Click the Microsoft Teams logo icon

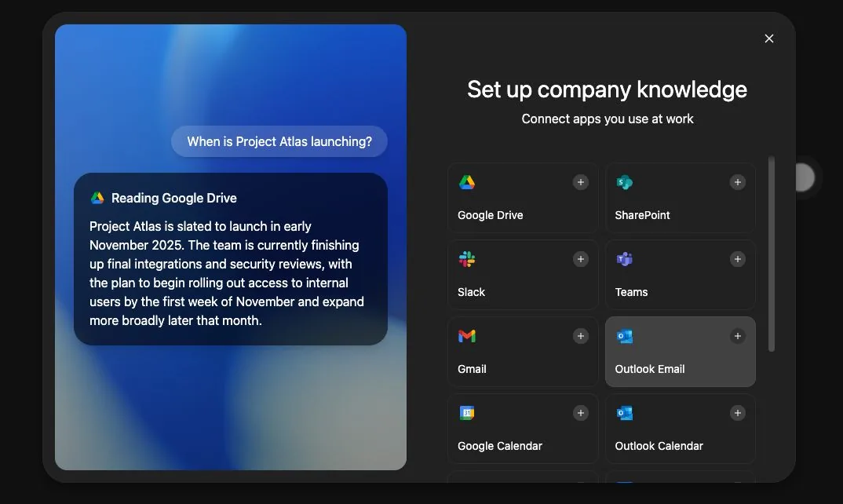pyautogui.click(x=624, y=259)
